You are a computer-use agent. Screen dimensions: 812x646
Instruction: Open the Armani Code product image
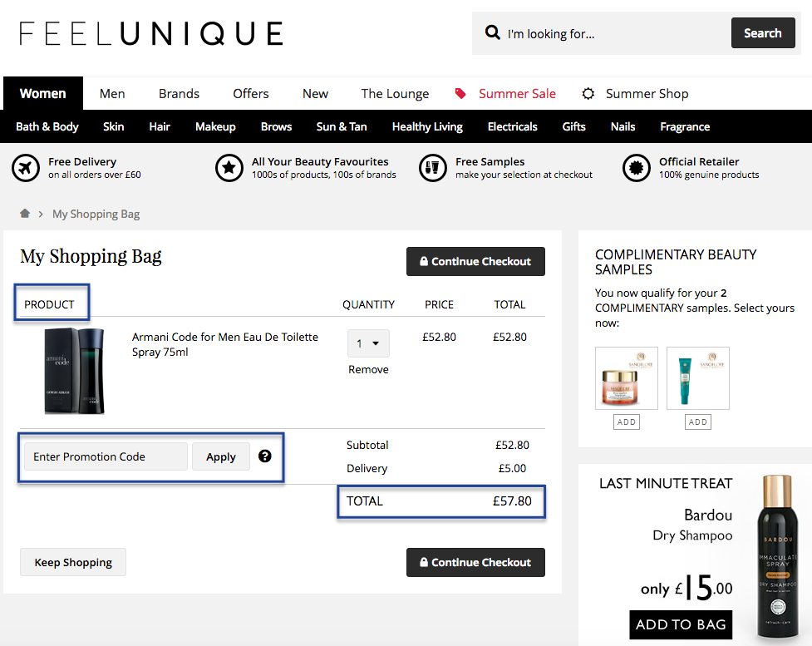point(75,371)
